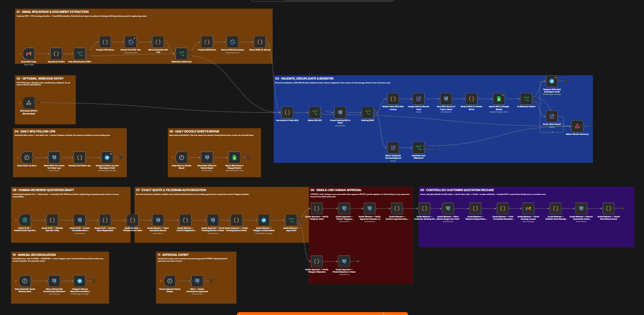Select Read RFQs from Neon for Follow-ups node

54,157
